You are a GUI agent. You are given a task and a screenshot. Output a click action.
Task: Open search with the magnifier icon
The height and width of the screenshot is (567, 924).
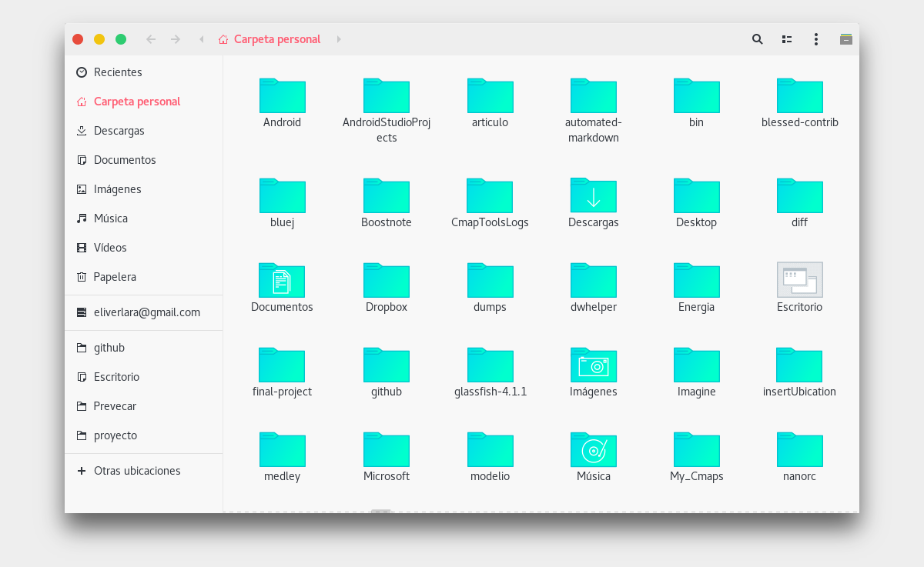pos(757,38)
